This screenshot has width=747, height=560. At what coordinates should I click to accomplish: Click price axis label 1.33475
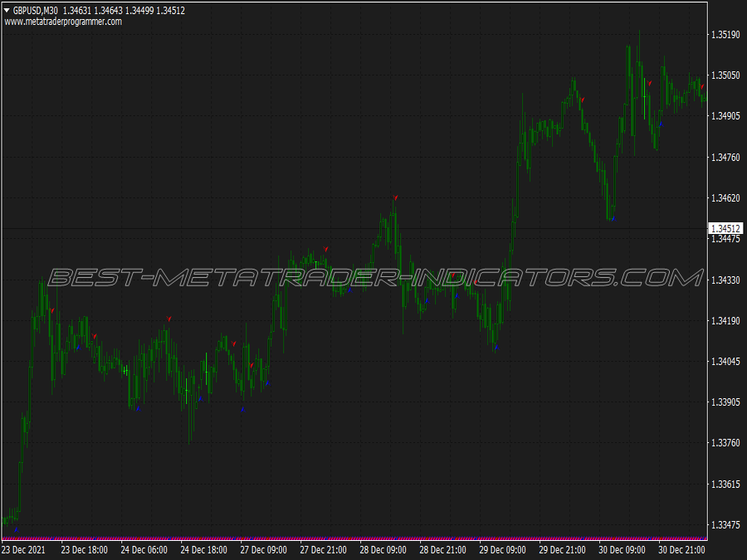pyautogui.click(x=725, y=525)
